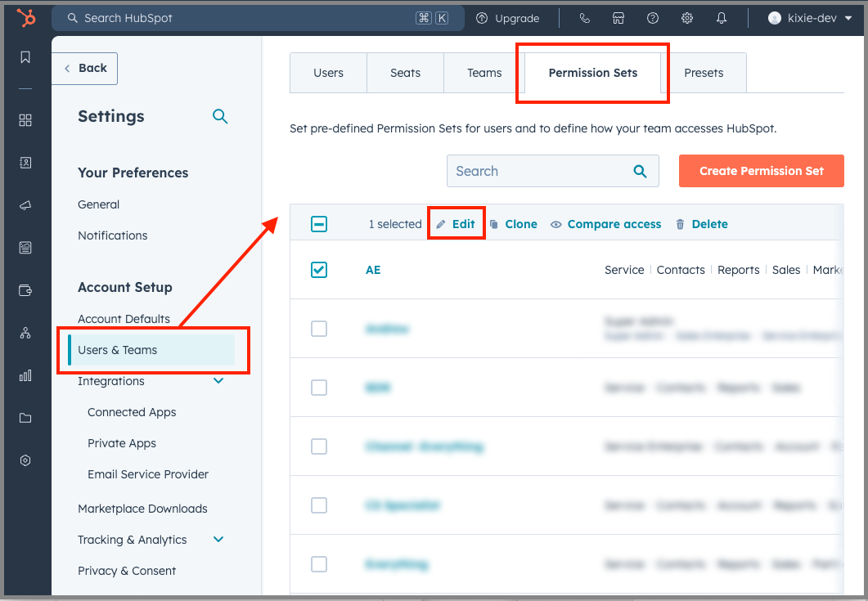
Task: Open General preferences
Action: (98, 204)
